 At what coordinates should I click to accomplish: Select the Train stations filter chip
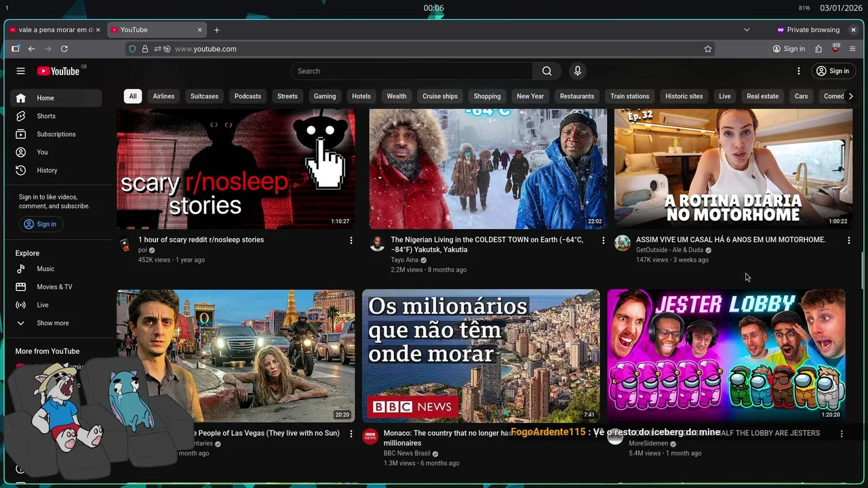pyautogui.click(x=629, y=96)
